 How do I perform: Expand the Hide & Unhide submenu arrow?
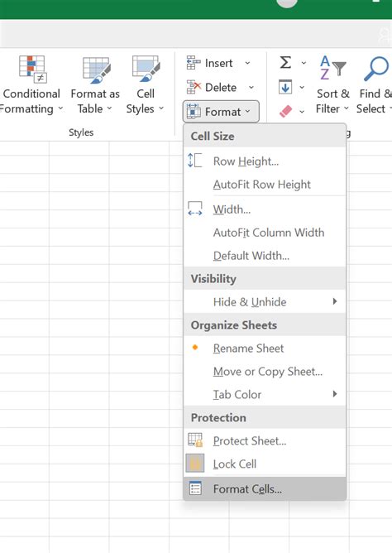click(335, 301)
